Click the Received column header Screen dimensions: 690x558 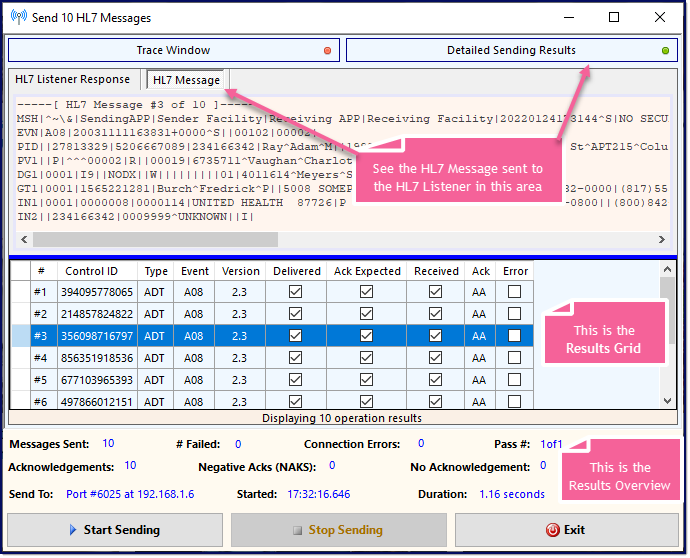[436, 271]
